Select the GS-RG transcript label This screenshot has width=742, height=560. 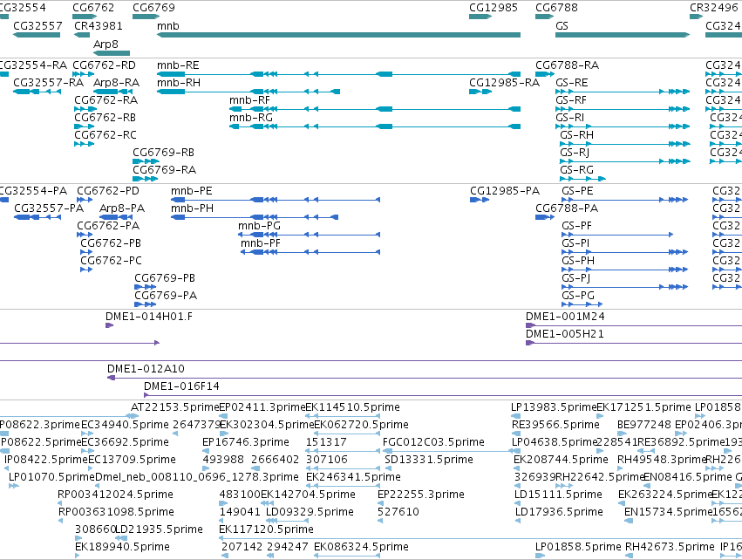577,170
